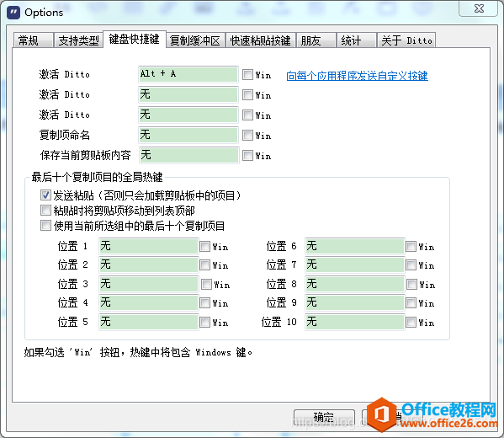
Task: Open the 快速粘贴按键 tab
Action: 260,40
